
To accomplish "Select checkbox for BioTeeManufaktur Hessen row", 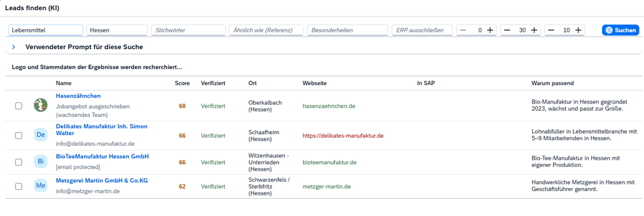I will [x=18, y=162].
